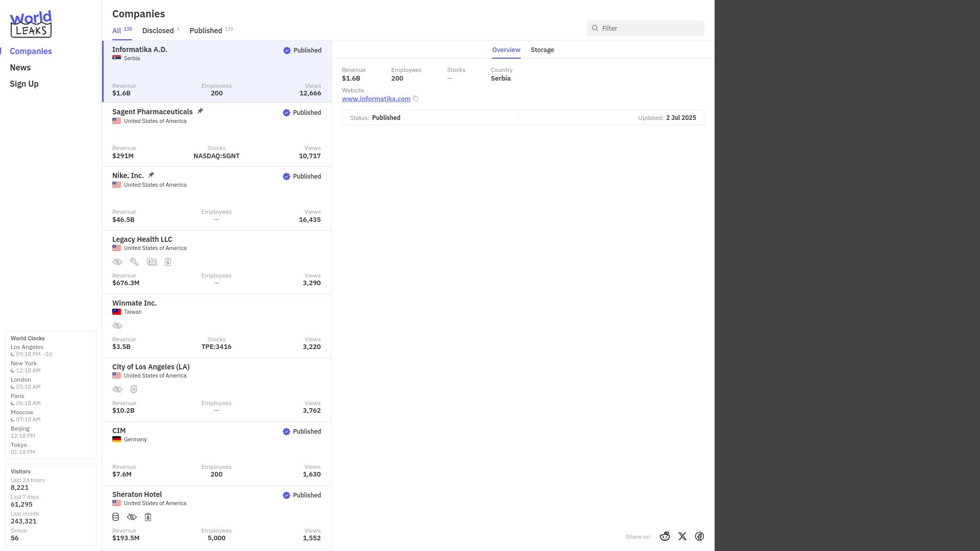Open the City of Los Angeles (LA) entry
This screenshot has width=980, height=551.
[x=217, y=390]
